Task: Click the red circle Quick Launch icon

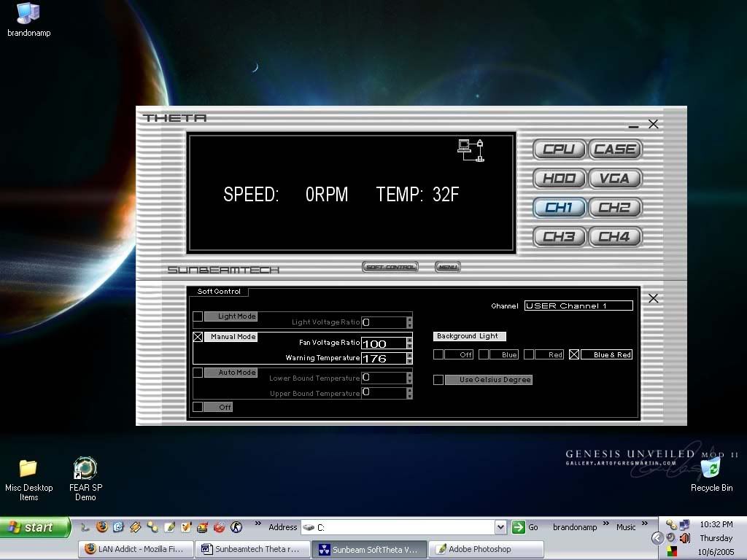Action: (219, 527)
